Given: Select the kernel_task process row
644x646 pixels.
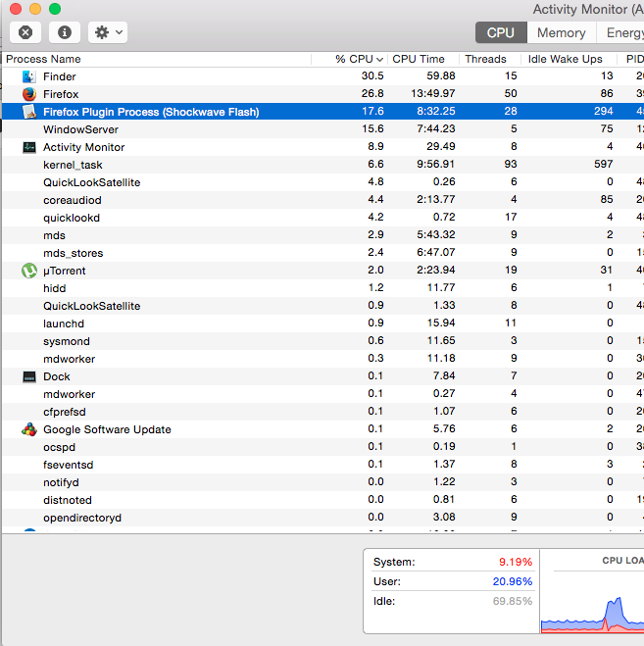Looking at the screenshot, I should tap(323, 165).
